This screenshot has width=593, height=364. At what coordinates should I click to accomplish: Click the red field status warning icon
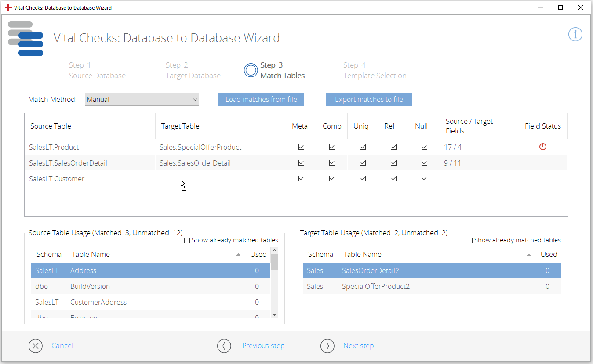(x=543, y=147)
